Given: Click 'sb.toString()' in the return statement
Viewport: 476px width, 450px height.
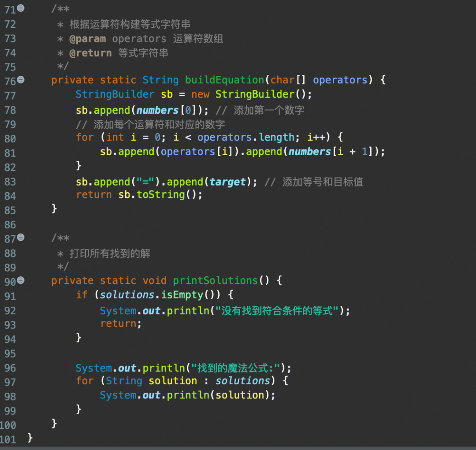Looking at the screenshot, I should (157, 195).
